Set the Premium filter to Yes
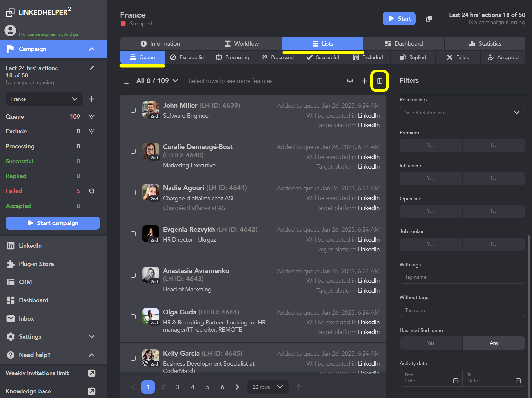532x398 pixels. coord(431,145)
